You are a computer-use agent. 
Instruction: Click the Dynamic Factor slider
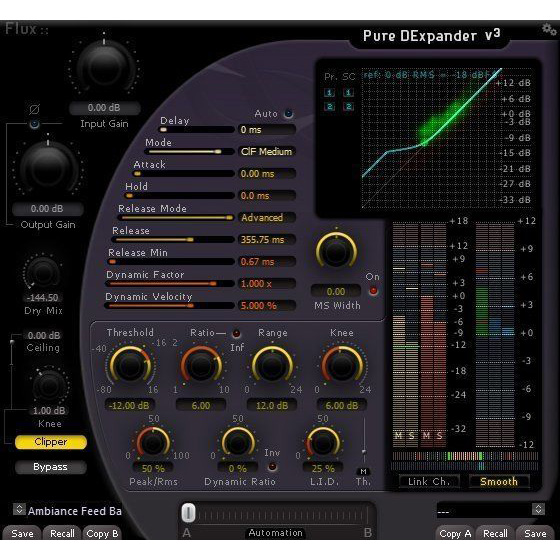pos(170,284)
